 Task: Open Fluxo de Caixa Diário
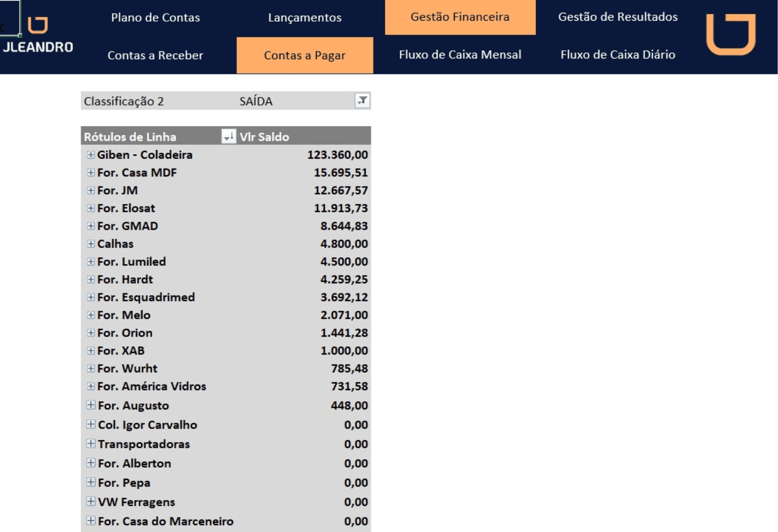pyautogui.click(x=618, y=55)
